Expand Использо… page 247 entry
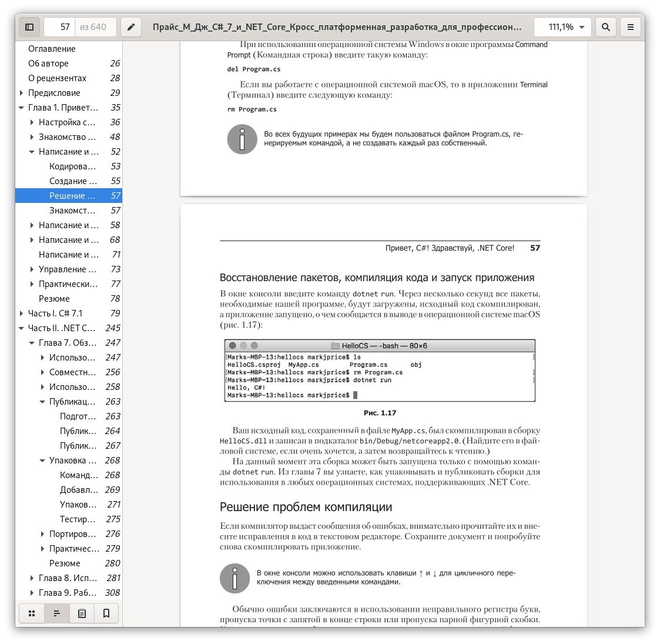The image size is (660, 644). click(x=42, y=358)
